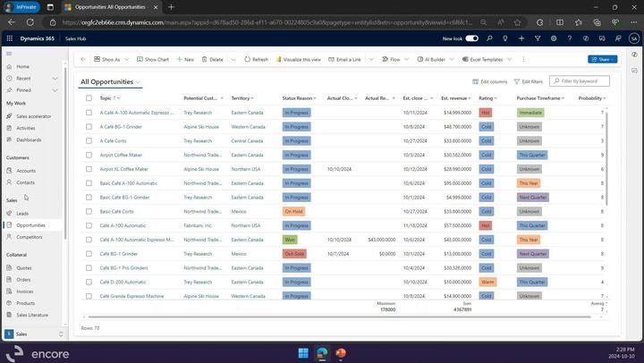This screenshot has width=644, height=363.
Task: Open Sales accelerator navigation item
Action: pyautogui.click(x=34, y=116)
